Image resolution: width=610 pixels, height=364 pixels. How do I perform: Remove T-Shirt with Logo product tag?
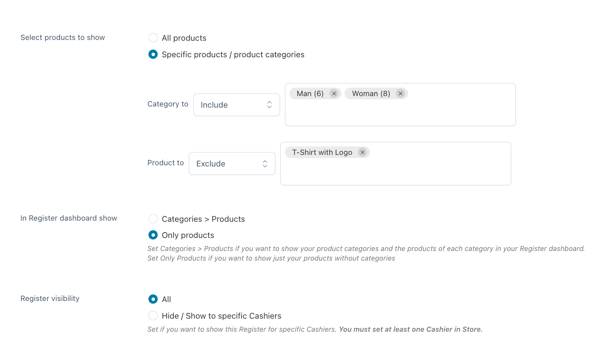362,152
